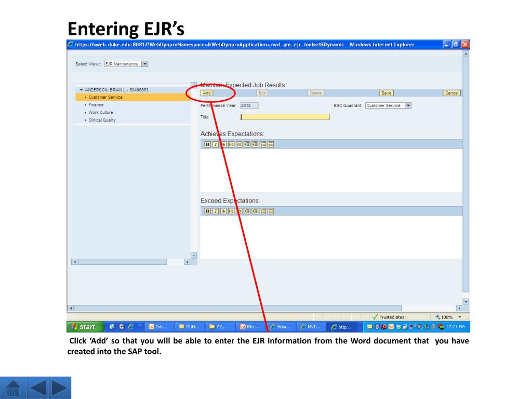532x399 pixels.
Task: Open the Select View dropdown
Action: pos(144,64)
